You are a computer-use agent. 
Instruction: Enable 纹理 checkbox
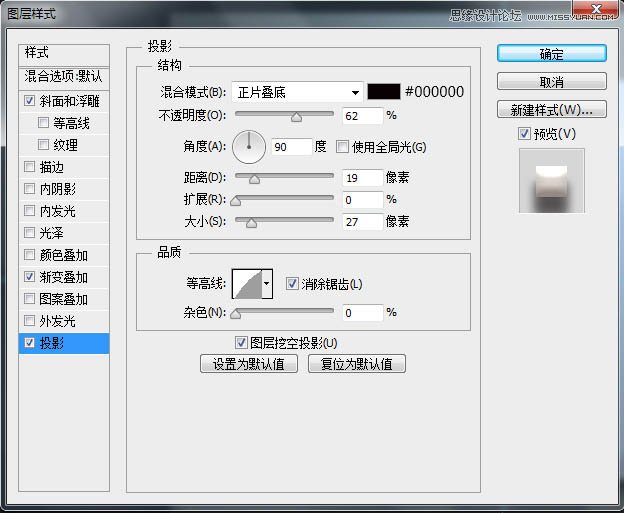coord(43,144)
